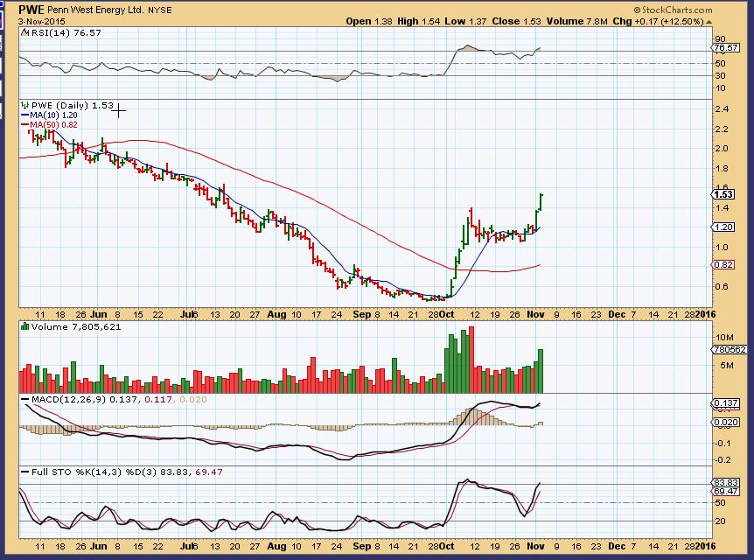Click the 3-Nov-2015 date text
Viewport: 754px width, 560px height.
tap(41, 22)
